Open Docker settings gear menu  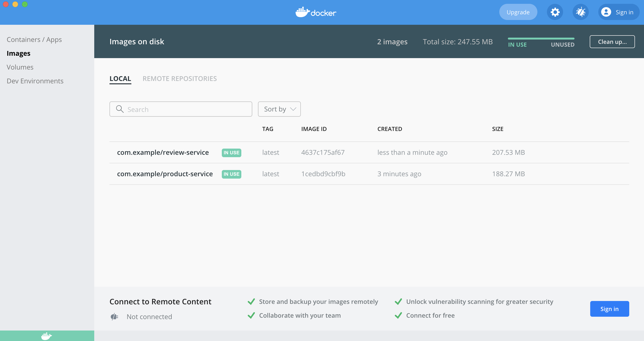pyautogui.click(x=555, y=12)
